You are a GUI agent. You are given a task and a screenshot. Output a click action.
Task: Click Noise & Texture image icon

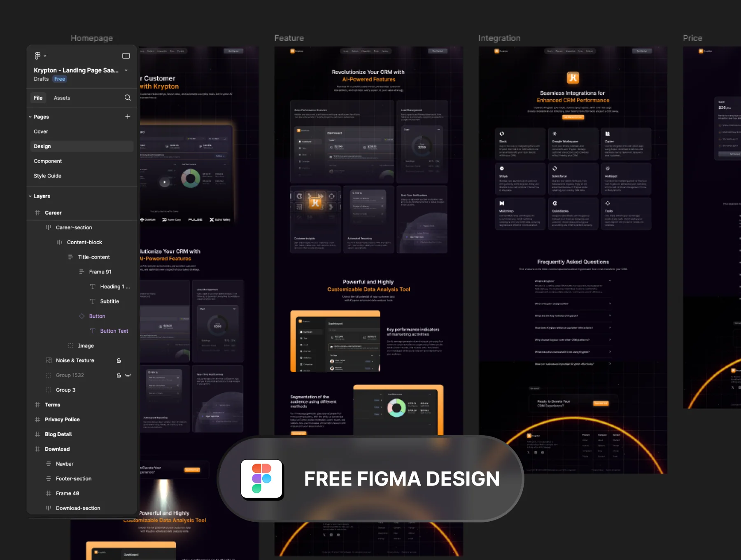pos(49,360)
